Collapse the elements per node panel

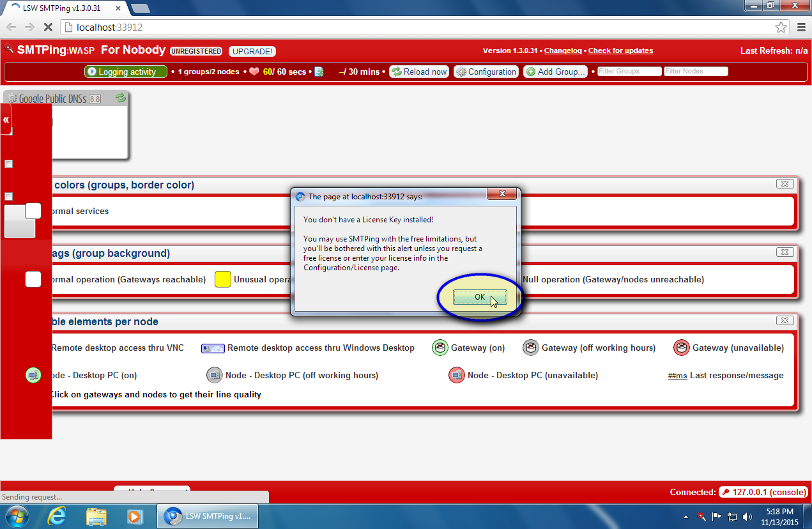click(785, 321)
